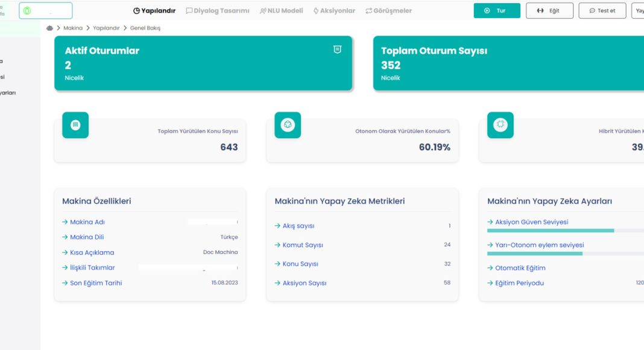The height and width of the screenshot is (350, 644).
Task: Open the Makina breadcrumb link
Action: click(73, 28)
